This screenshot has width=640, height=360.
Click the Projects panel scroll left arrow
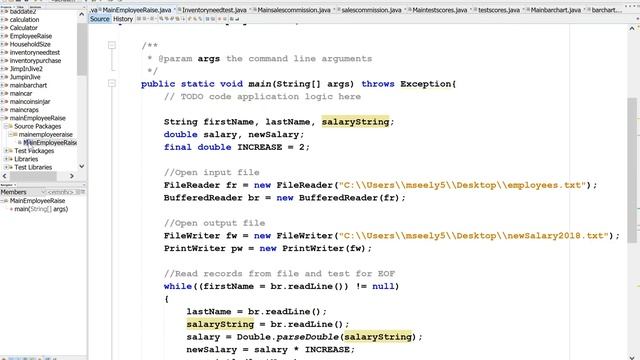4,176
